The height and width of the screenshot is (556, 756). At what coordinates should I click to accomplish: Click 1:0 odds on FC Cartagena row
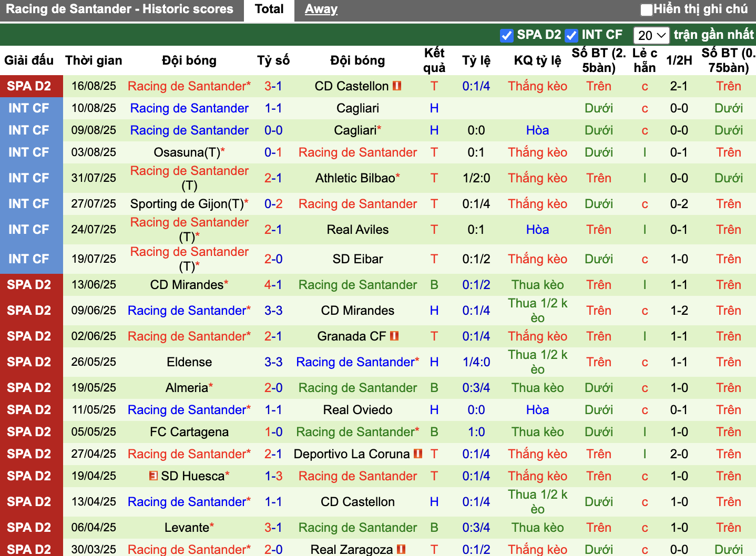(x=476, y=432)
